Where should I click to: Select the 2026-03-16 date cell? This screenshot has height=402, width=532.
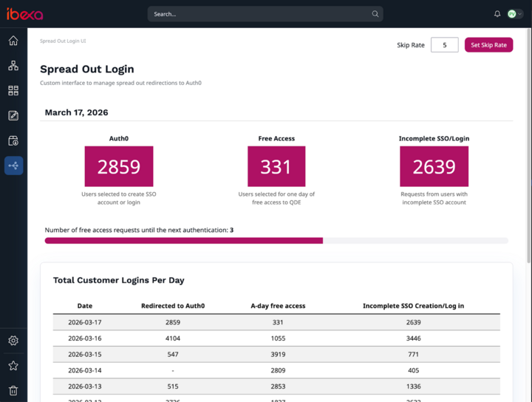[x=85, y=338]
